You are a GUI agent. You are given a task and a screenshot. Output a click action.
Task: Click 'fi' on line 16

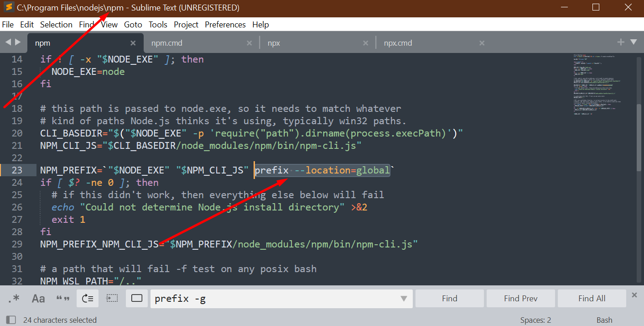point(46,84)
